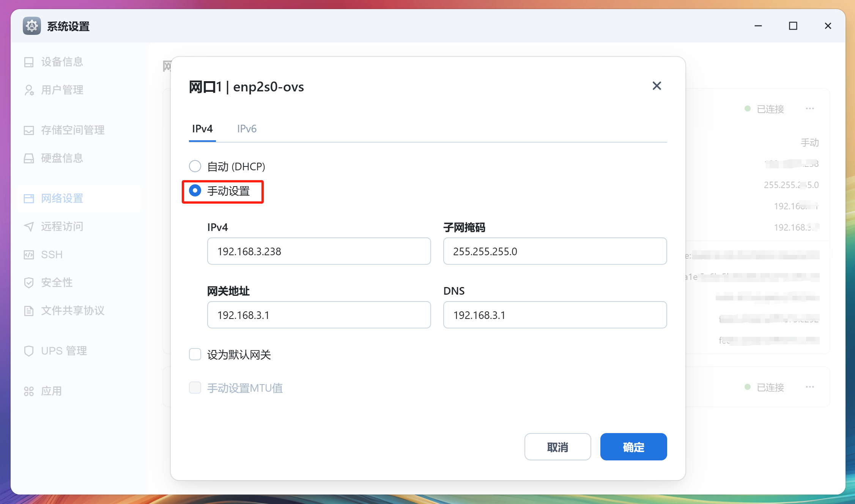View 硬盘信息 from the sidebar
855x504 pixels.
[61, 158]
